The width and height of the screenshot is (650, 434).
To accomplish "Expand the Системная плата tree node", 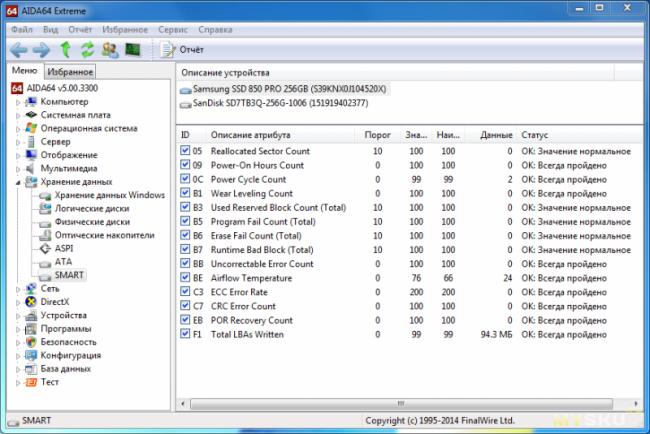I will pyautogui.click(x=18, y=115).
